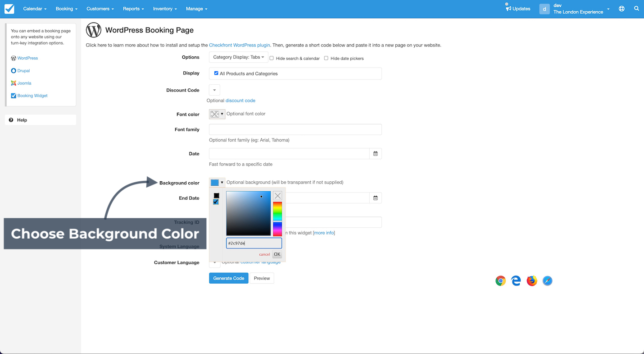Click the Firefox browser icon
644x354 pixels.
pyautogui.click(x=532, y=281)
